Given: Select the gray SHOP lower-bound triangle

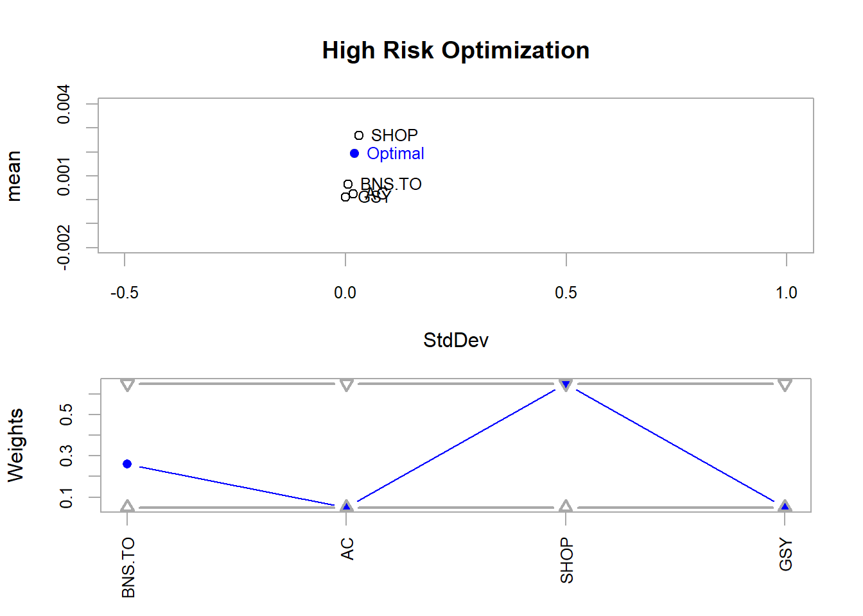Looking at the screenshot, I should pos(566,506).
